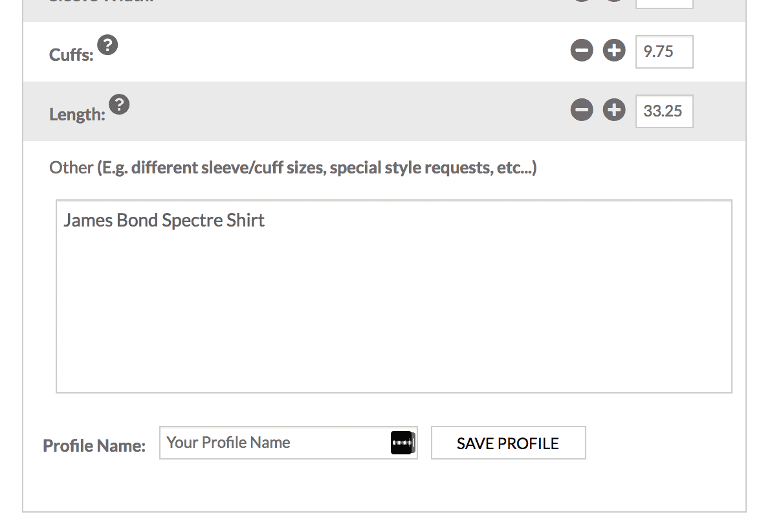The height and width of the screenshot is (532, 783).
Task: Click the "Profile Name:" label
Action: coord(94,446)
